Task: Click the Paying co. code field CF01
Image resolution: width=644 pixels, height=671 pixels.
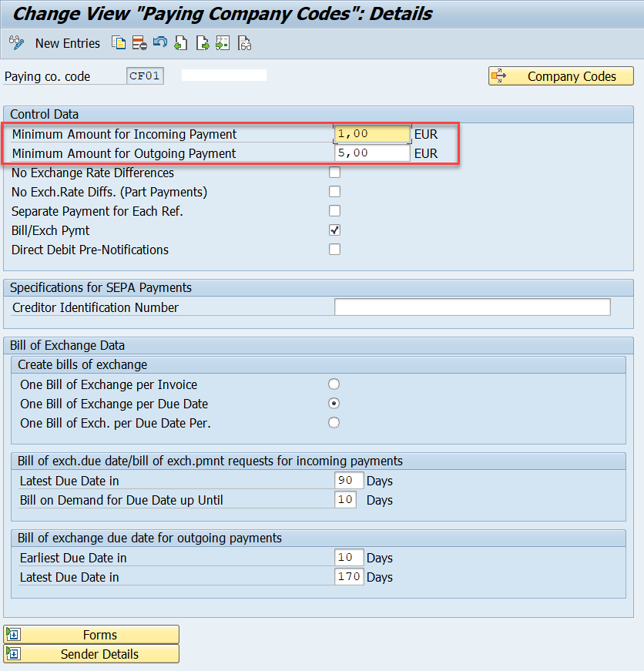Action: [145, 76]
